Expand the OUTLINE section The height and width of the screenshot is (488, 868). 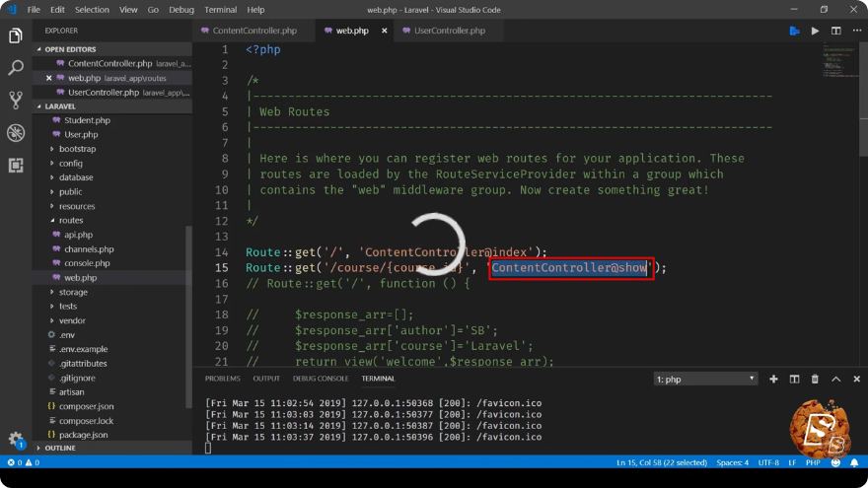click(60, 448)
